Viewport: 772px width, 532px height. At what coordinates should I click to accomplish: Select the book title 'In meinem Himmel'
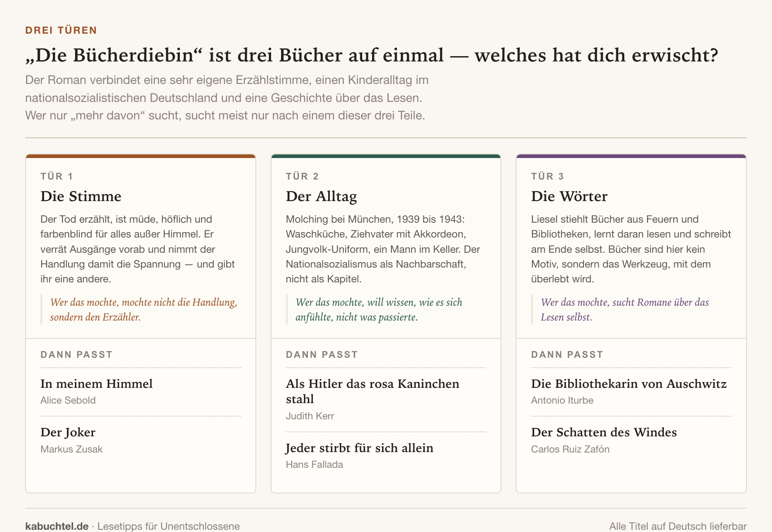96,383
